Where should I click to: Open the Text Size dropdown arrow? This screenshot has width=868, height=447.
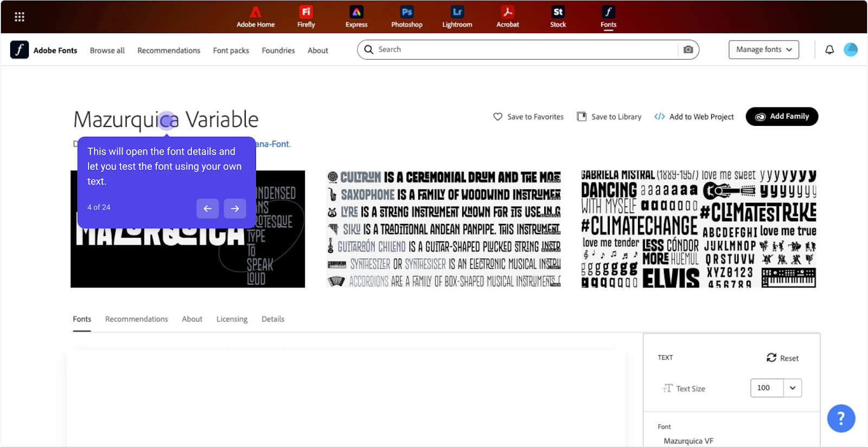pyautogui.click(x=793, y=388)
